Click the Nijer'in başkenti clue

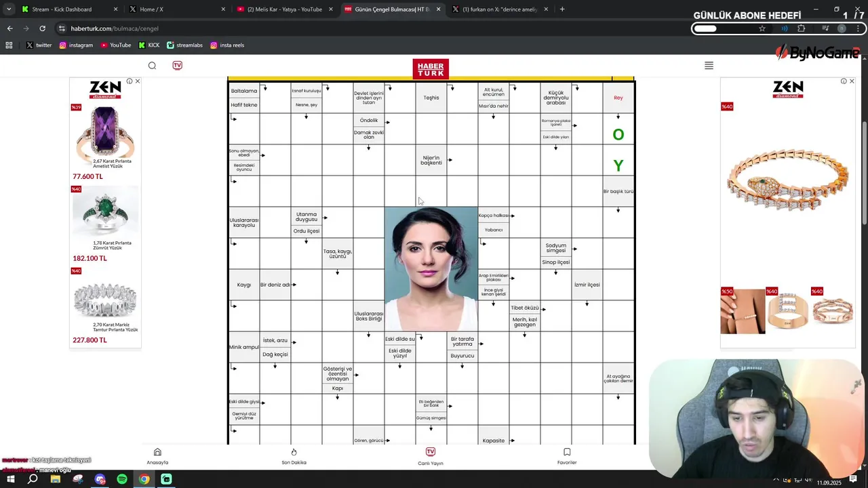coord(431,160)
